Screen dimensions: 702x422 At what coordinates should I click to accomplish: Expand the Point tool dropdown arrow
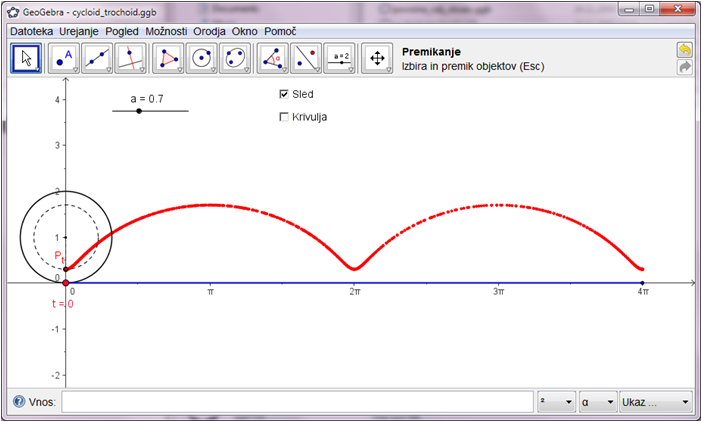pyautogui.click(x=76, y=70)
